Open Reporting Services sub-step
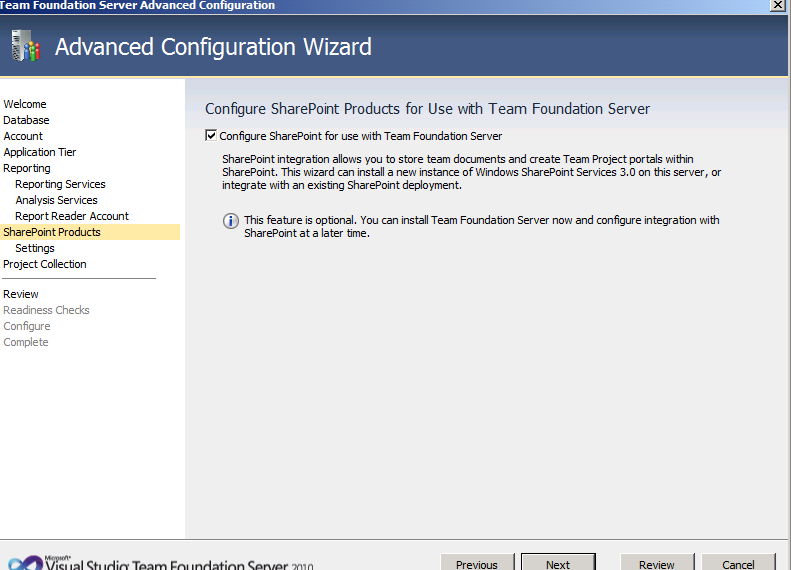791x570 pixels. click(x=60, y=184)
